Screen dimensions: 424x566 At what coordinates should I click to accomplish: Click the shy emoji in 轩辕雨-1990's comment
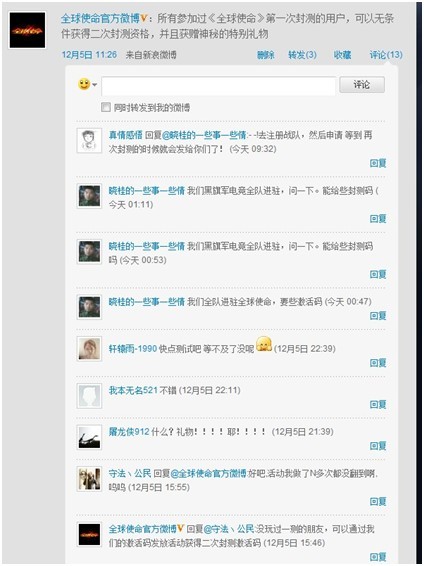click(264, 344)
